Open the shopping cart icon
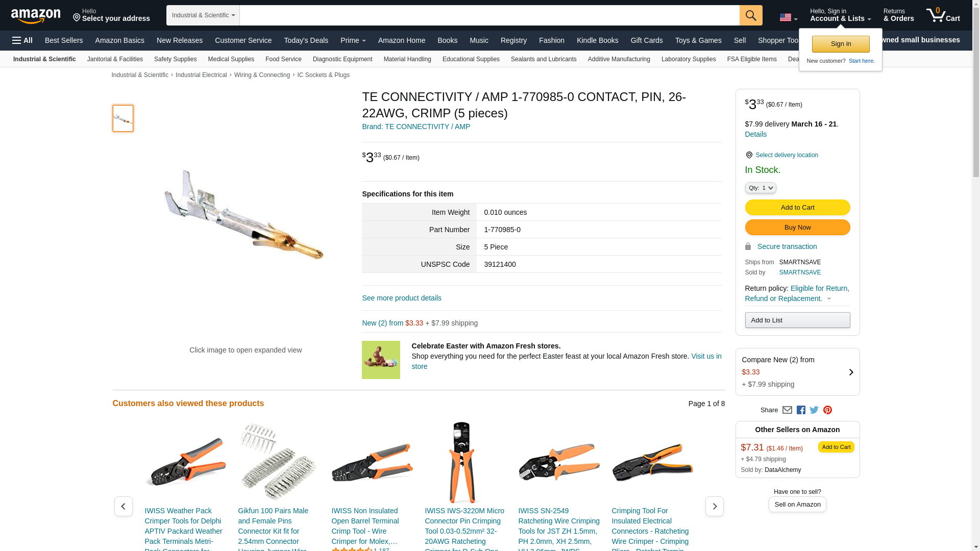This screenshot has height=551, width=980. tap(943, 15)
